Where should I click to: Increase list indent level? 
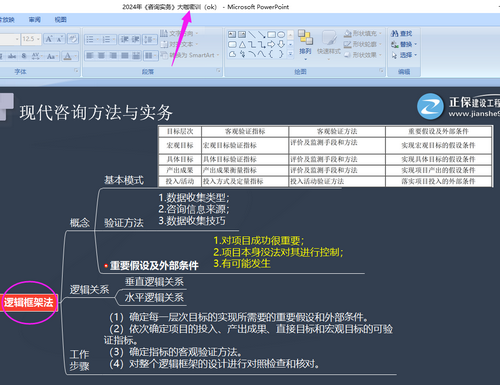[x=135, y=40]
